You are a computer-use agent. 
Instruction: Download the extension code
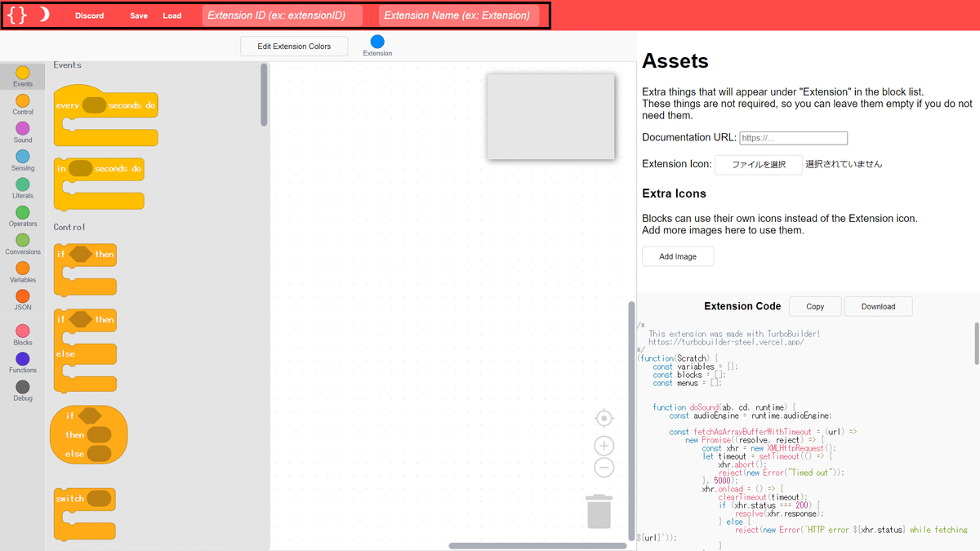point(878,306)
